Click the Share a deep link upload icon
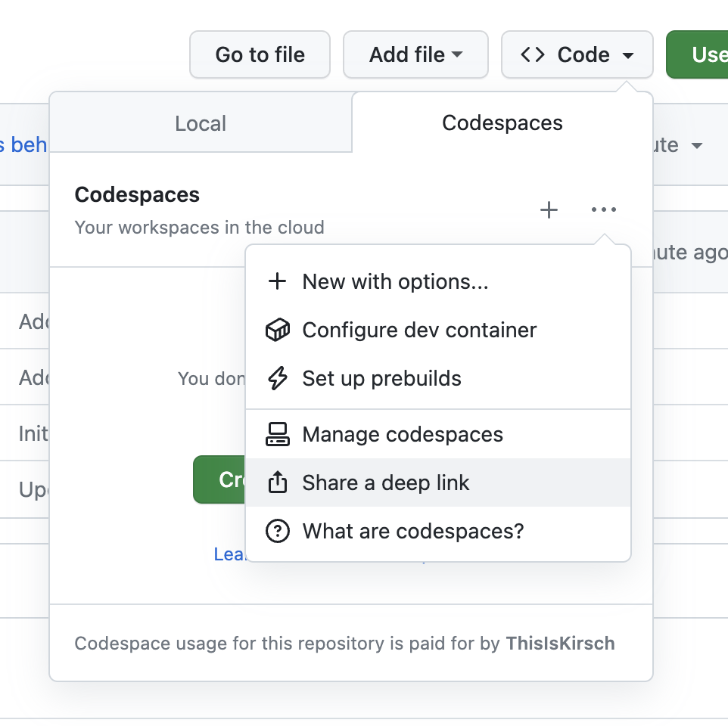The width and height of the screenshot is (728, 726). 278,482
